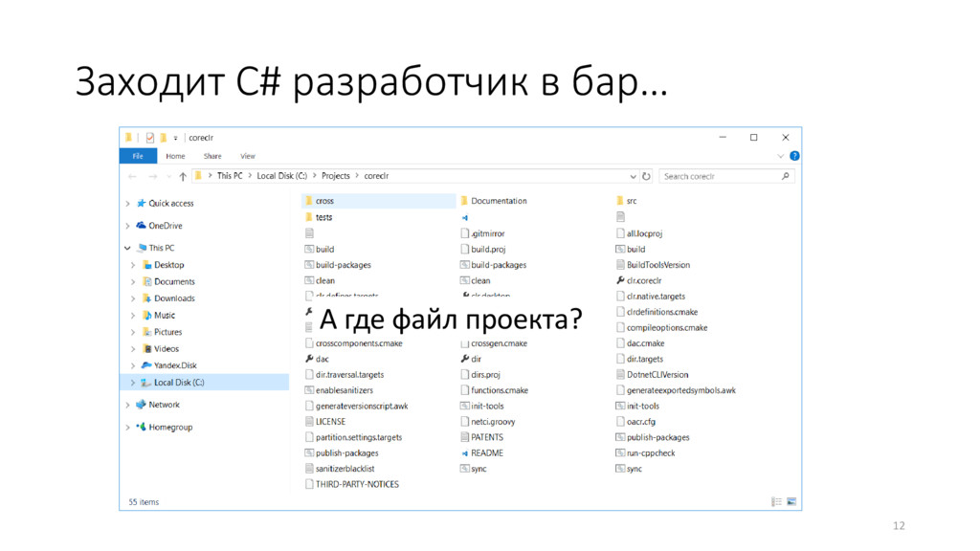Select Documents in sidebar

coord(174,282)
